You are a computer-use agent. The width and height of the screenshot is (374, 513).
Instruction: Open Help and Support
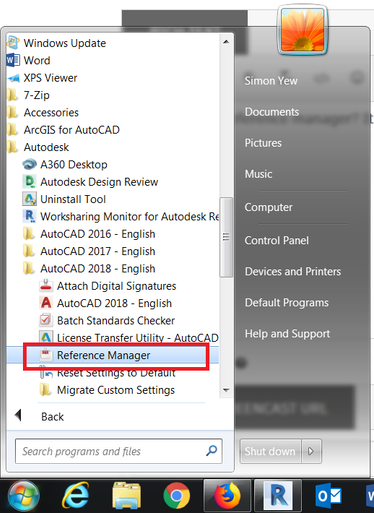pyautogui.click(x=287, y=333)
